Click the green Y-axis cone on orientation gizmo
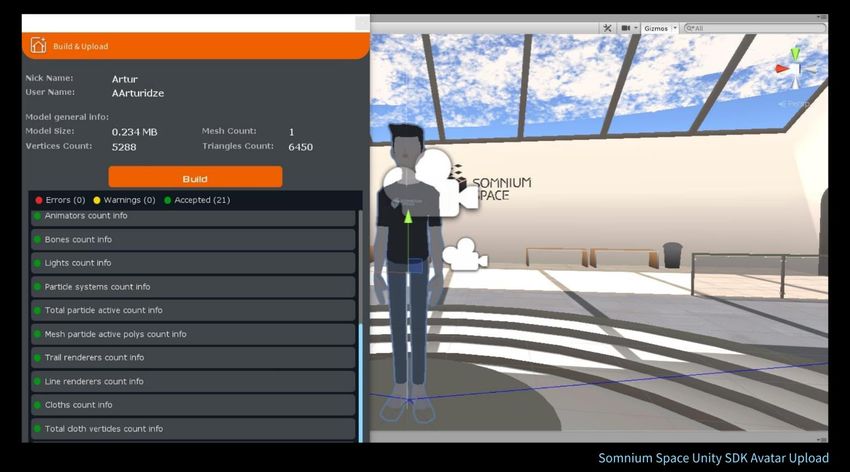850x472 pixels. [x=795, y=54]
